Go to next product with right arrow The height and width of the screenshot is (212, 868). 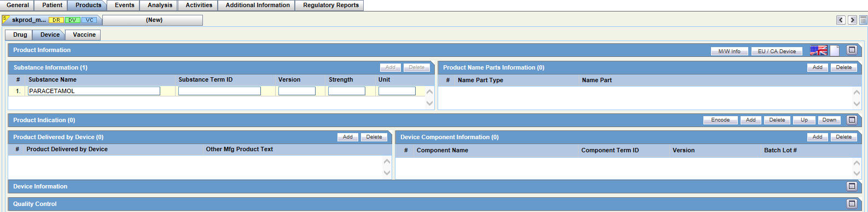pos(852,20)
